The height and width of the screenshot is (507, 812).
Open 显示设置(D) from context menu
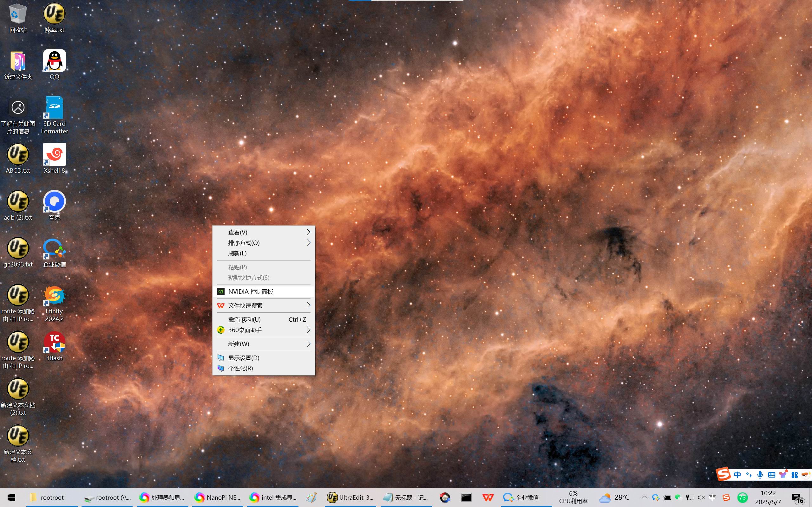pos(244,358)
